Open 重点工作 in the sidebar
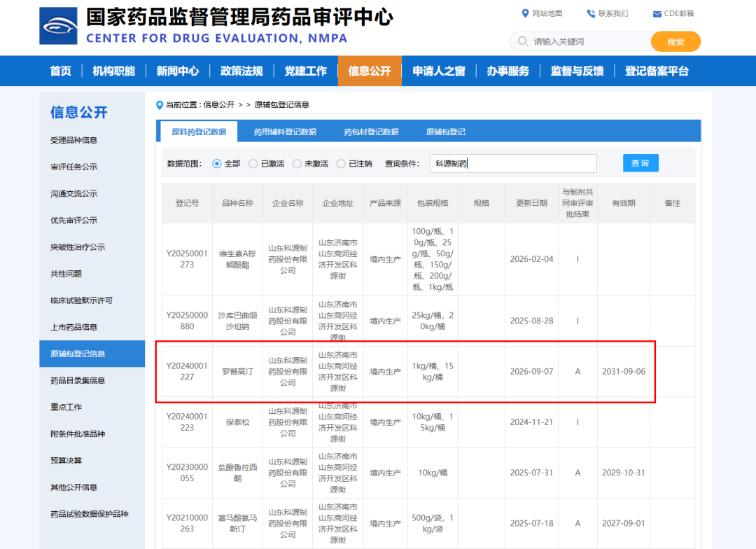 coord(66,407)
